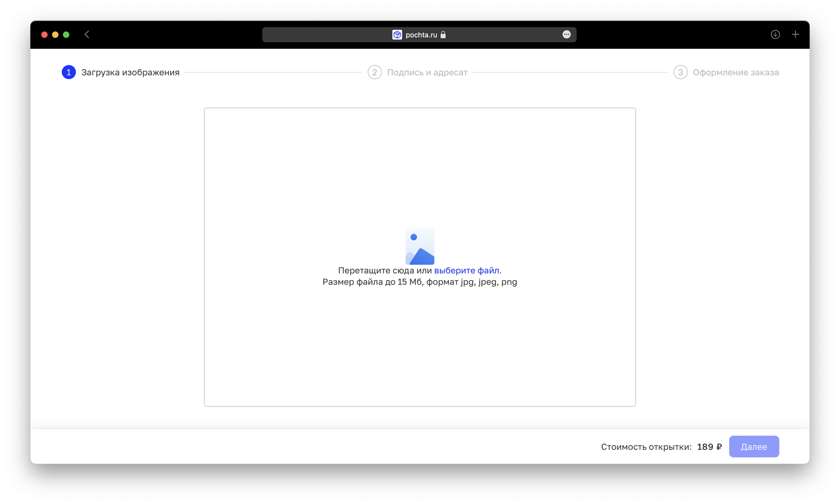Image resolution: width=840 pixels, height=504 pixels.
Task: Click the step 3 circle icon
Action: (x=680, y=72)
